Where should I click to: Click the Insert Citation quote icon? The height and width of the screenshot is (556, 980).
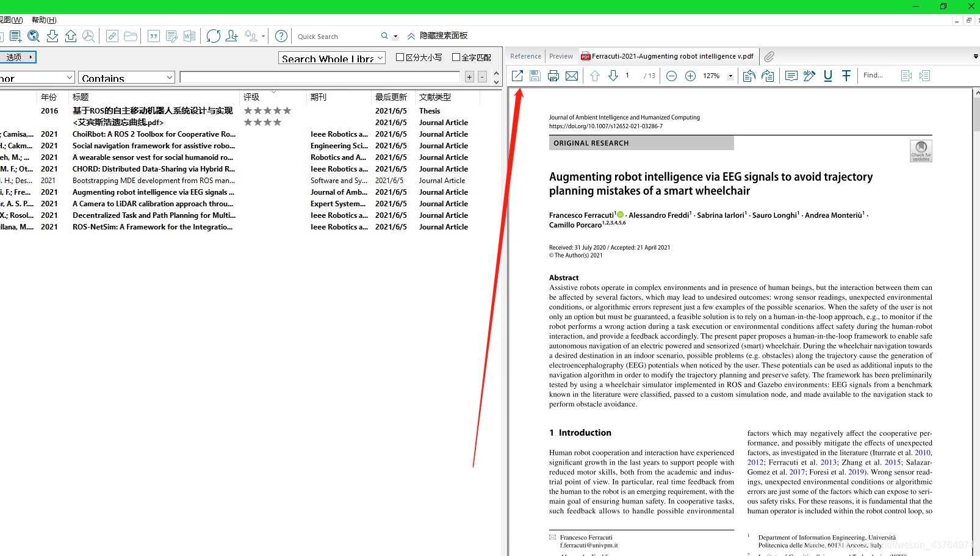point(154,36)
